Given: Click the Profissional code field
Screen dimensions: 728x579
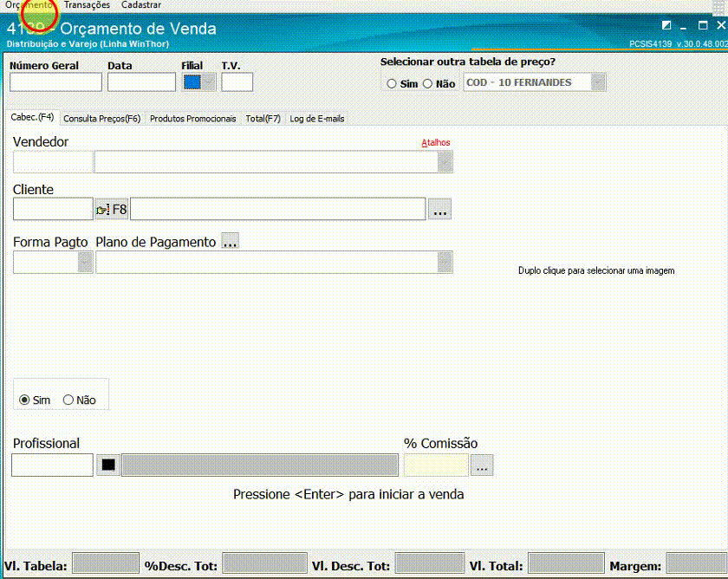Looking at the screenshot, I should pyautogui.click(x=53, y=465).
